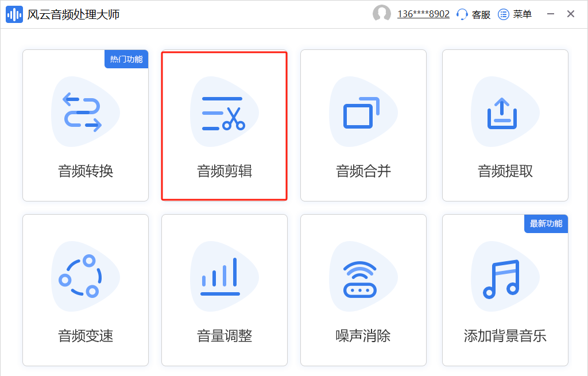Open the 客服 customer service text
The image size is (588, 376).
tap(481, 14)
